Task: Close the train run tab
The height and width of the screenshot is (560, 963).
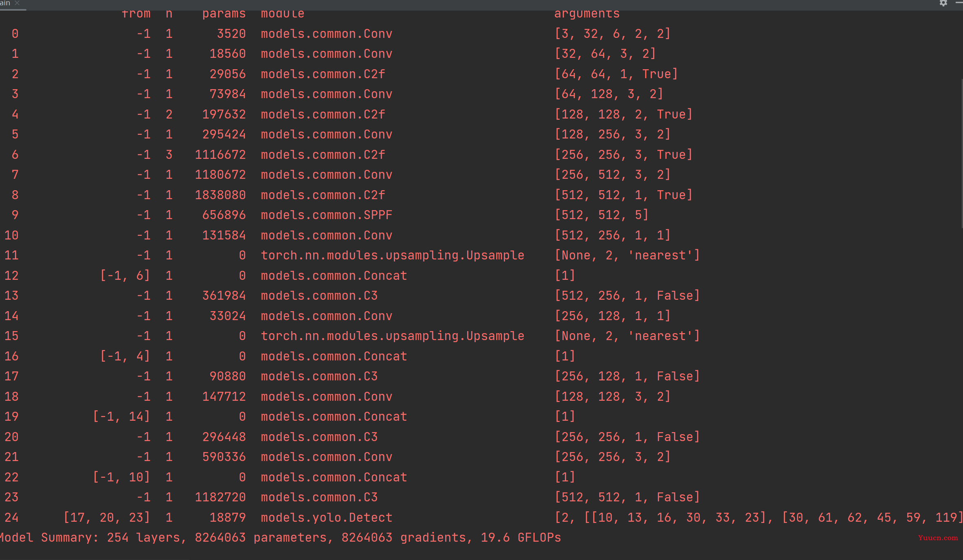Action: (x=17, y=3)
